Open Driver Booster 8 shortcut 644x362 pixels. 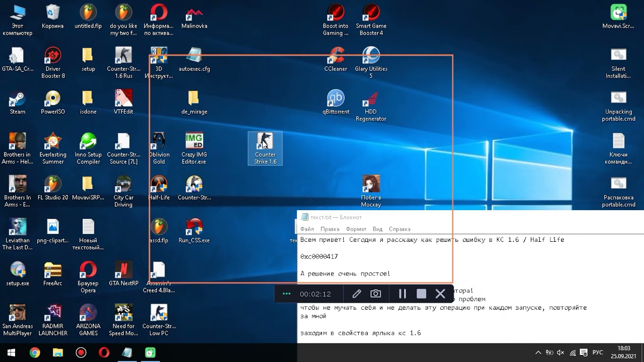[x=53, y=63]
